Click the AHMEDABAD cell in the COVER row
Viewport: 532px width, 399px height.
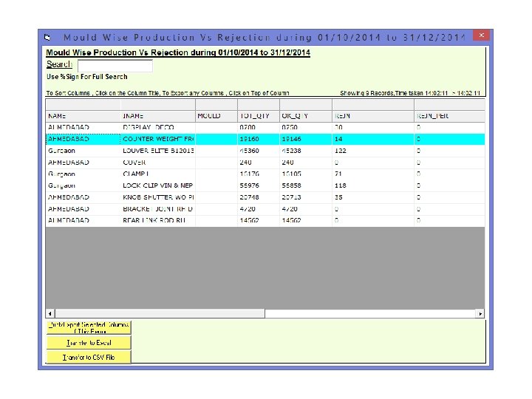(83, 163)
